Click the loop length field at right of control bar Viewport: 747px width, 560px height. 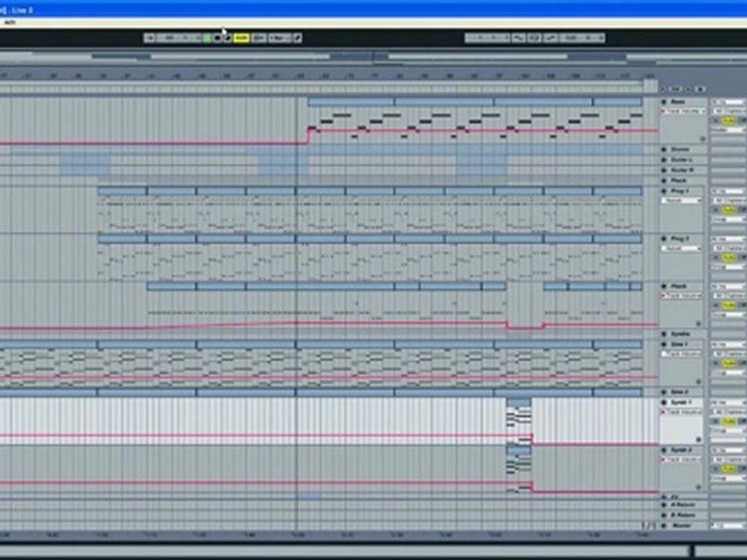[583, 37]
